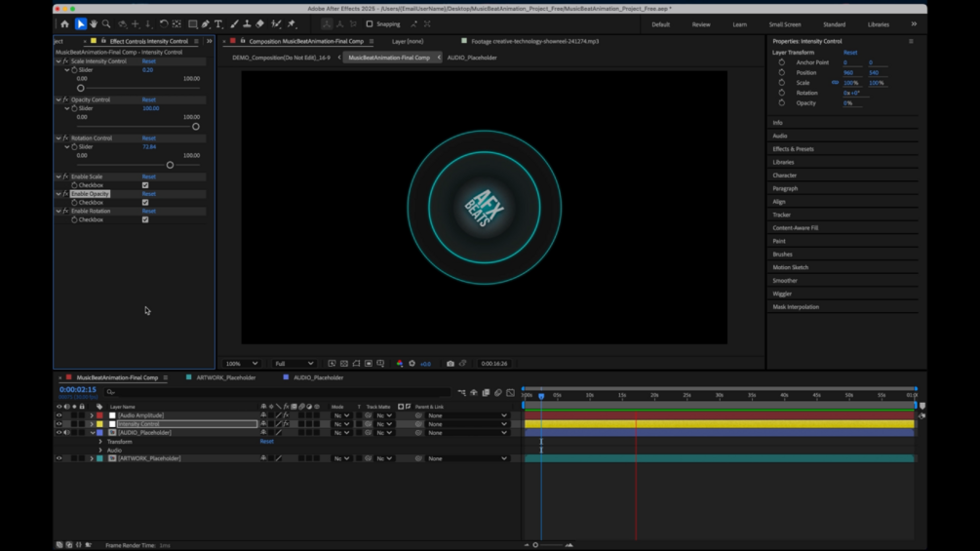The image size is (980, 551).
Task: Select the Brush tool
Action: pyautogui.click(x=234, y=23)
